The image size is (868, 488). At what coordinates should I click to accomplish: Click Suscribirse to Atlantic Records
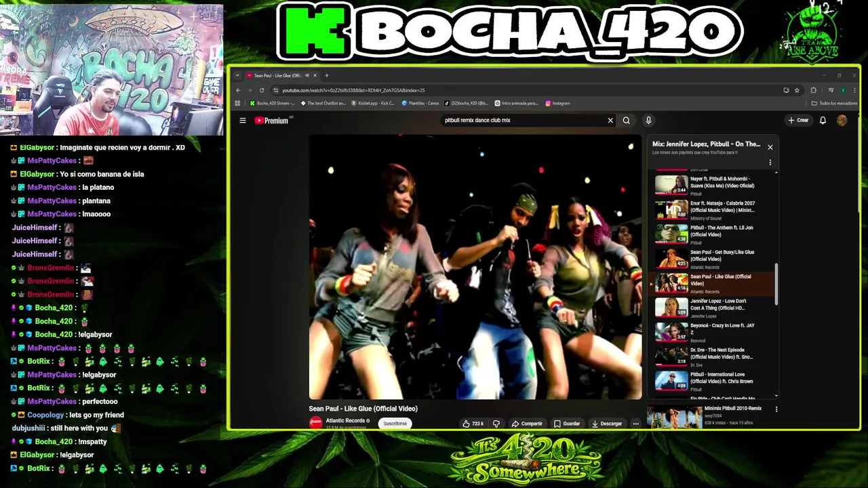click(395, 424)
